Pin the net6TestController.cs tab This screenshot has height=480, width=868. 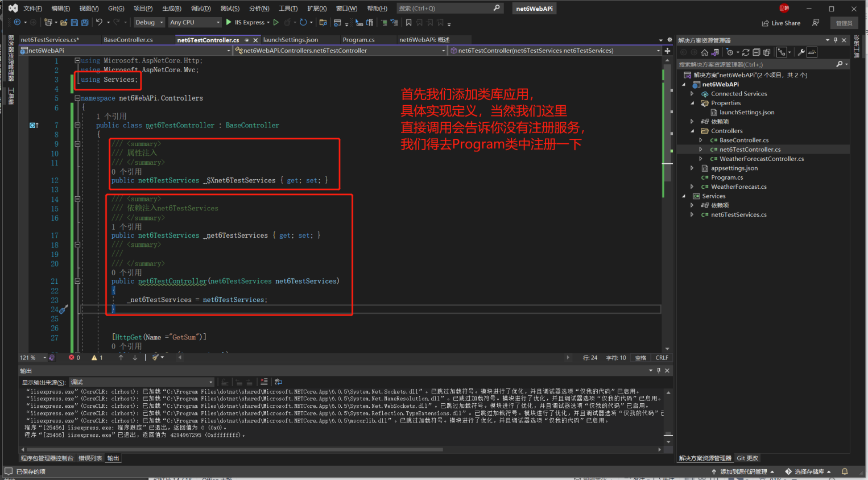point(246,40)
